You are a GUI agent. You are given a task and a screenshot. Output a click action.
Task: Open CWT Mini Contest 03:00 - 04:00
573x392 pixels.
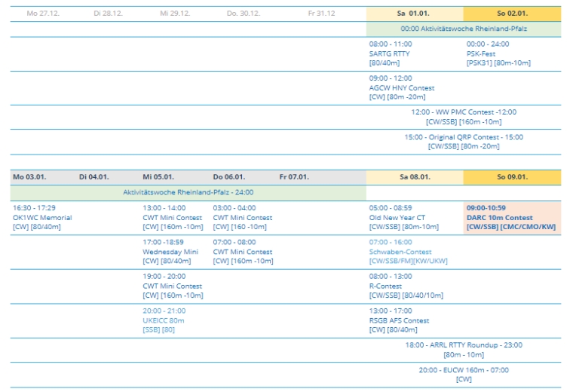[x=243, y=217]
